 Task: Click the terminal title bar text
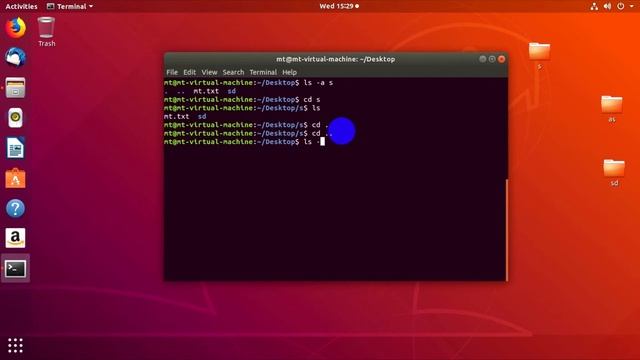coord(336,59)
